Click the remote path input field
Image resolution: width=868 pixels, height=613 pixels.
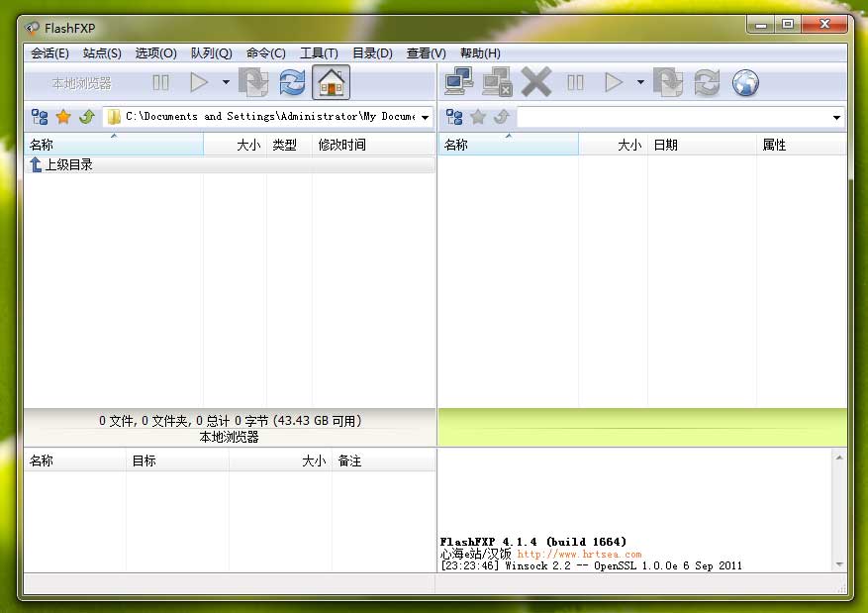point(674,118)
